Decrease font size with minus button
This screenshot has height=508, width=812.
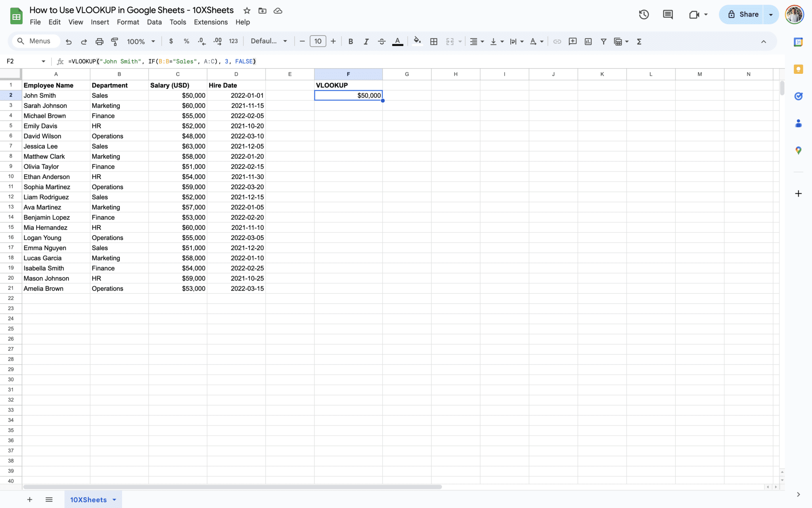tap(302, 41)
